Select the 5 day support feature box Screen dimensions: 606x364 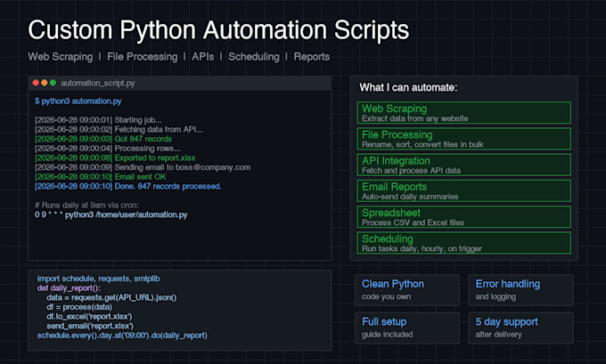(520, 328)
